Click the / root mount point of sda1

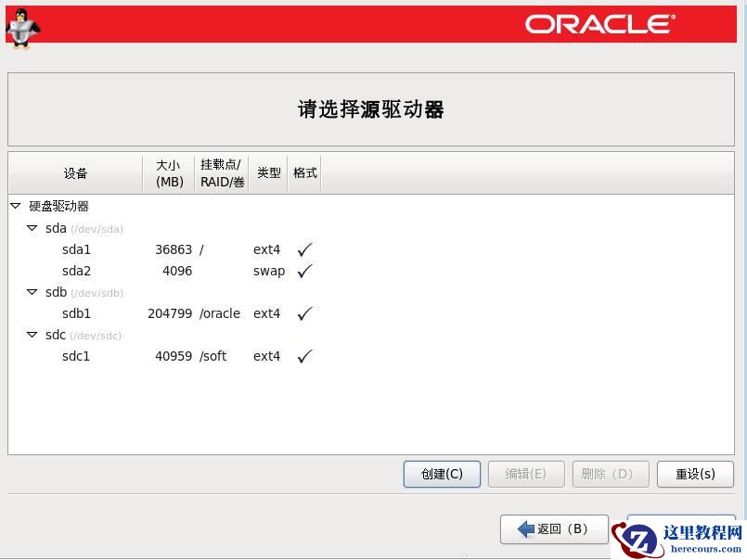202,249
